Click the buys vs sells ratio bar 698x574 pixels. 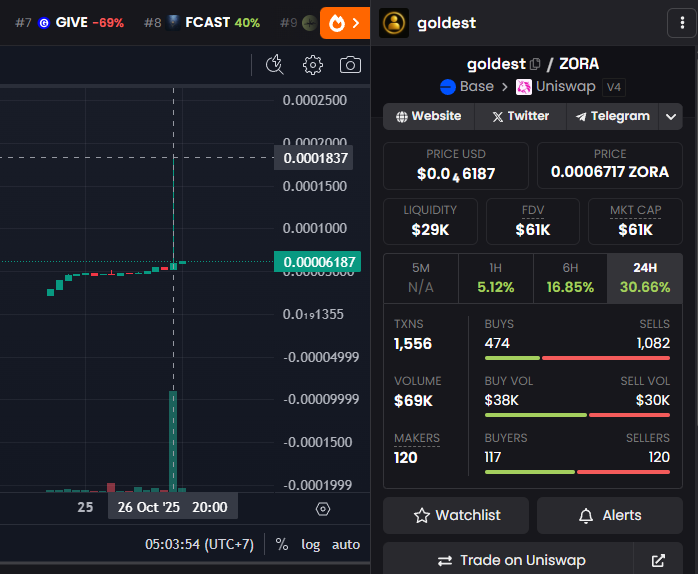coord(577,358)
